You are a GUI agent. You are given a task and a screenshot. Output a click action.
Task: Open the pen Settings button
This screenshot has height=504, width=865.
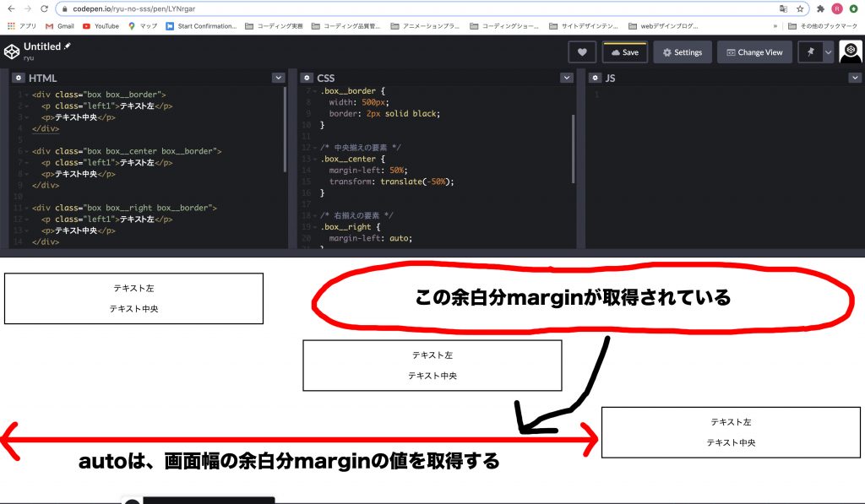pyautogui.click(x=682, y=52)
